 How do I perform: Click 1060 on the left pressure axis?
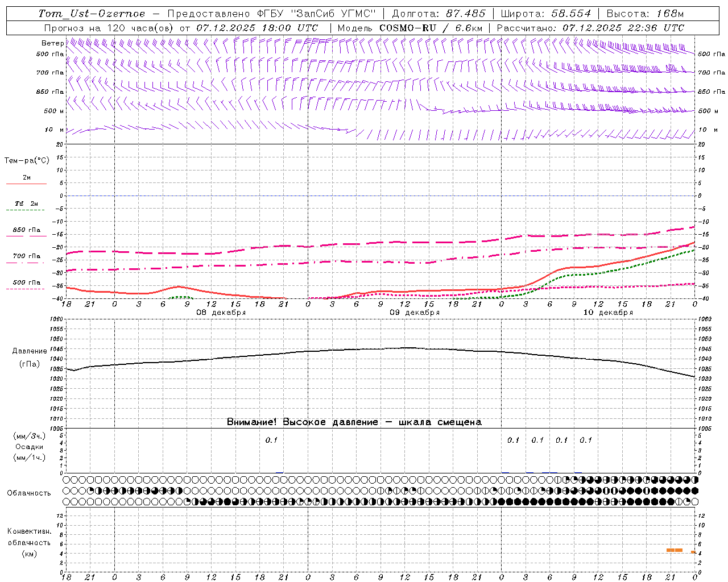[x=57, y=319]
